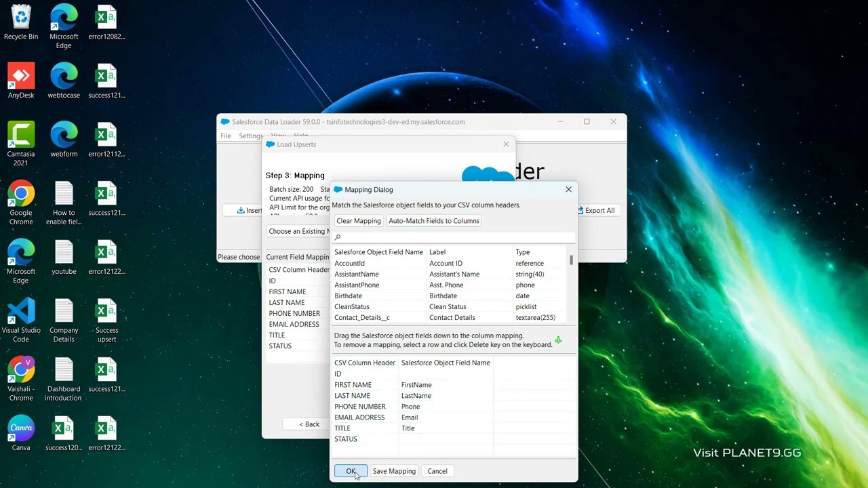Open the youtube text file icon
868x488 pixels.
64,258
